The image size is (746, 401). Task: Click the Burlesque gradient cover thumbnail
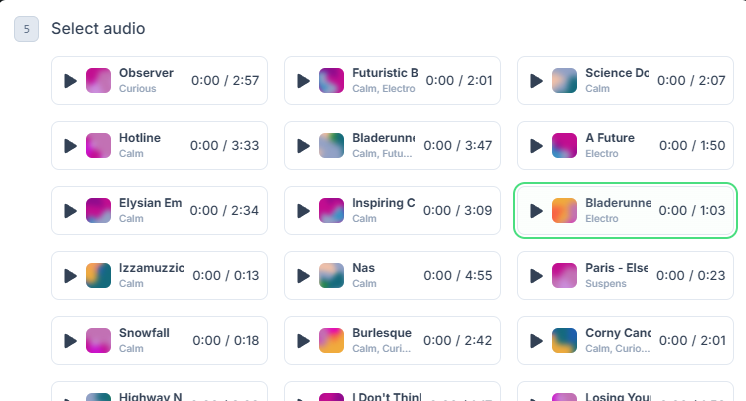(332, 341)
